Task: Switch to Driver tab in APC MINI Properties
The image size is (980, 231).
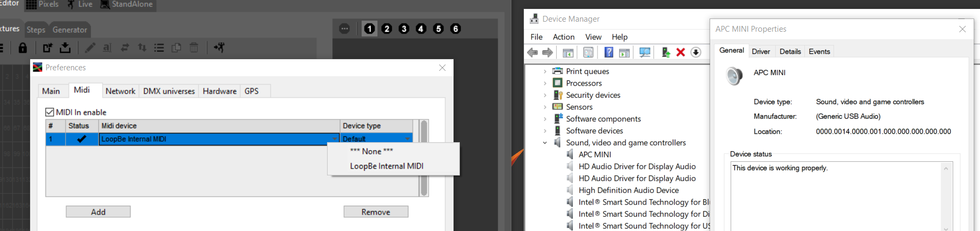Action: [761, 51]
